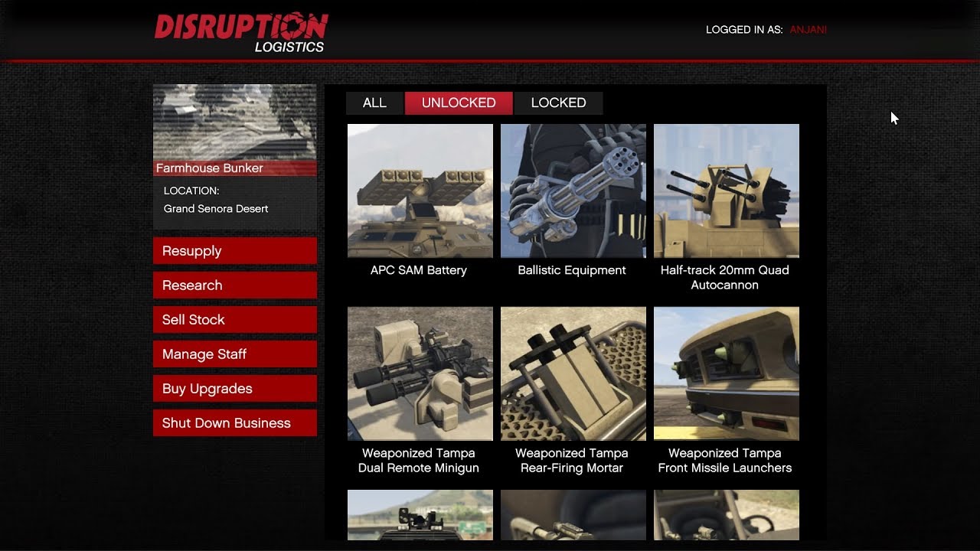Select Buy Upgrades from the sidebar
The height and width of the screenshot is (551, 980).
tap(235, 389)
